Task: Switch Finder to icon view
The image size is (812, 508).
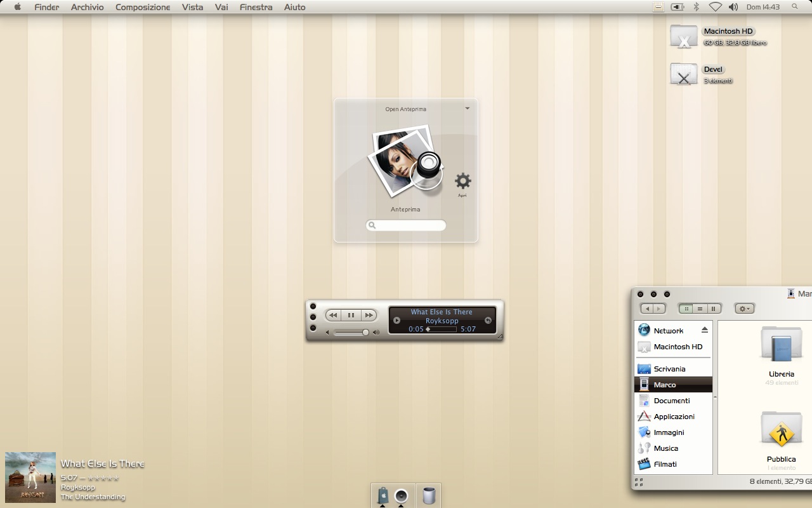Action: click(686, 309)
